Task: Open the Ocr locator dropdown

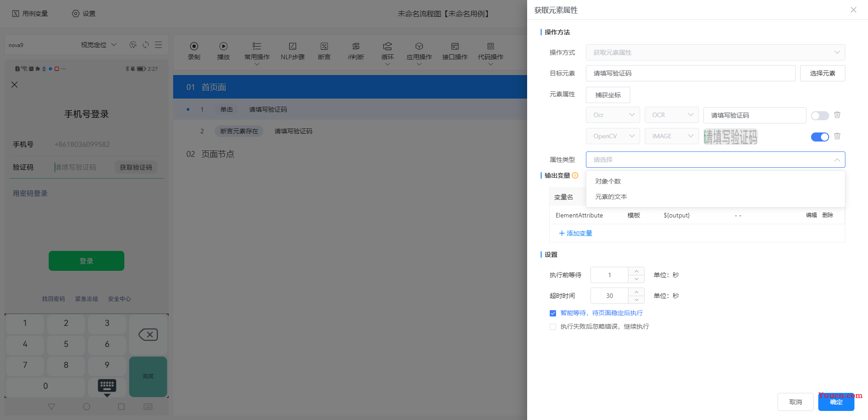Action: pyautogui.click(x=613, y=115)
